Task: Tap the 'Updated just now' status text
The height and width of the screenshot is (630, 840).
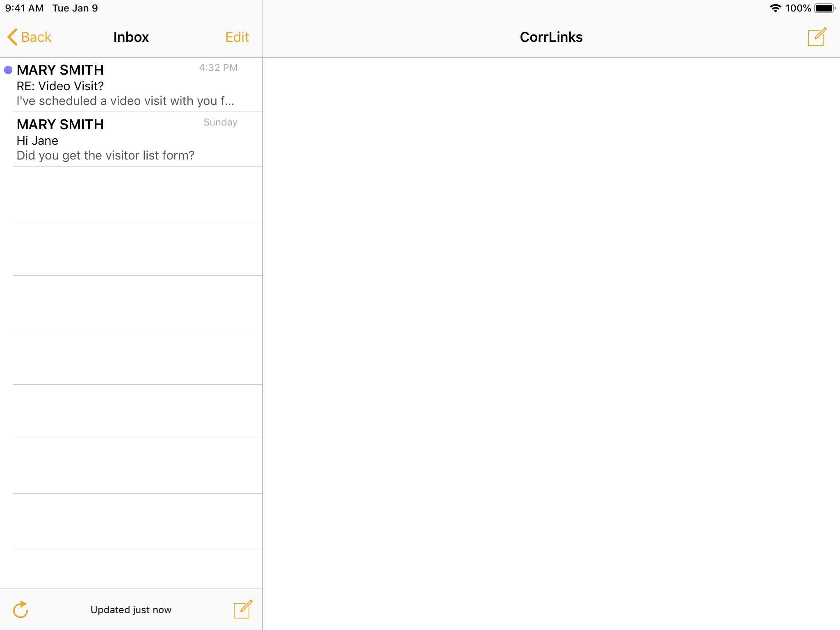Action: point(131,609)
